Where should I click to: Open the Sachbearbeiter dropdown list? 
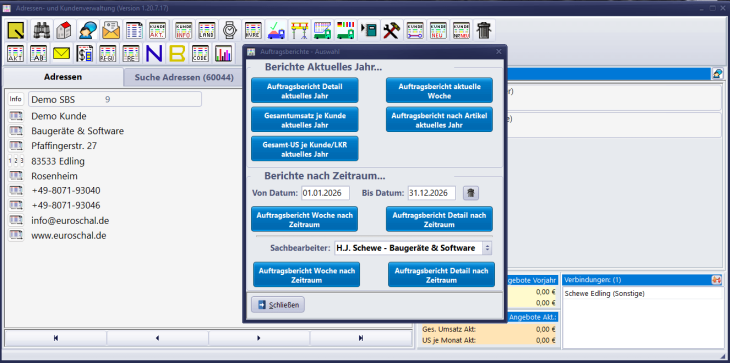tap(413, 248)
